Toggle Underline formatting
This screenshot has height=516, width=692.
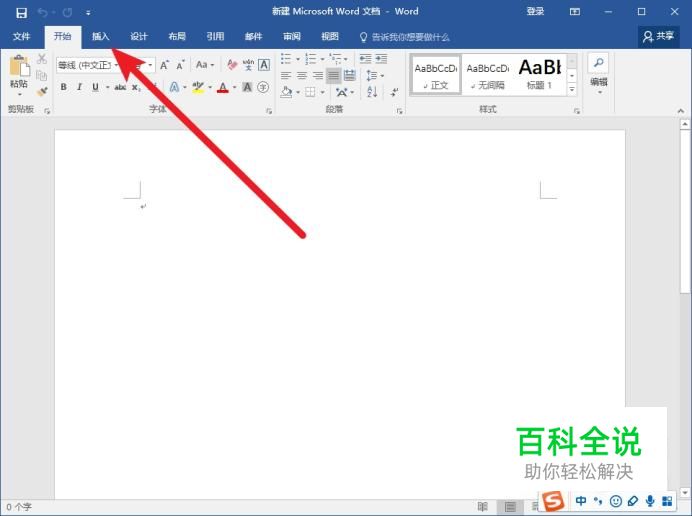[95, 87]
